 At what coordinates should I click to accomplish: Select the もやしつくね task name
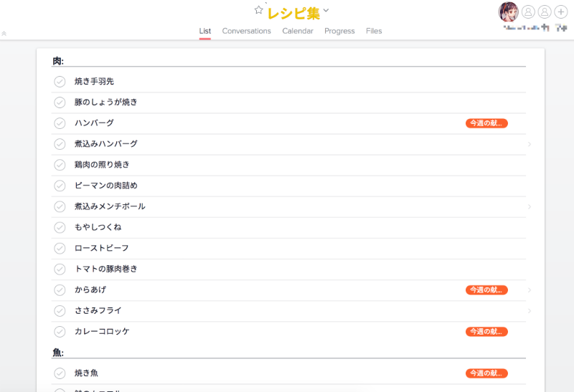pos(98,227)
